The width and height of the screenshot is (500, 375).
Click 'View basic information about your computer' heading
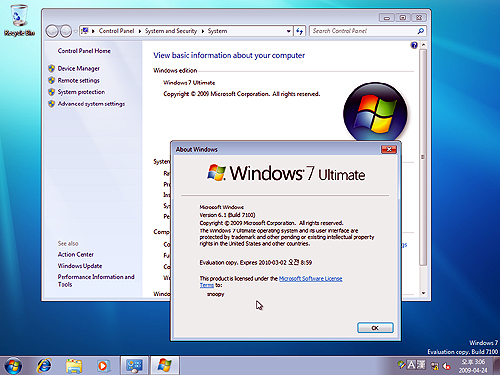pos(229,55)
